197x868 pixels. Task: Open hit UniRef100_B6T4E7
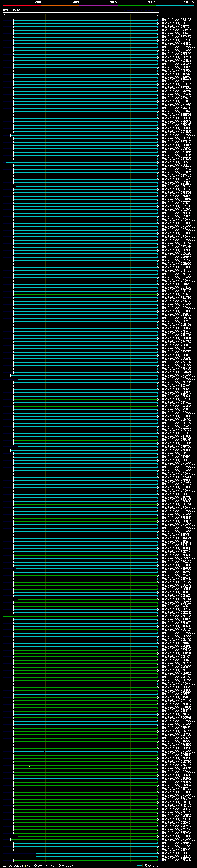click(x=177, y=37)
